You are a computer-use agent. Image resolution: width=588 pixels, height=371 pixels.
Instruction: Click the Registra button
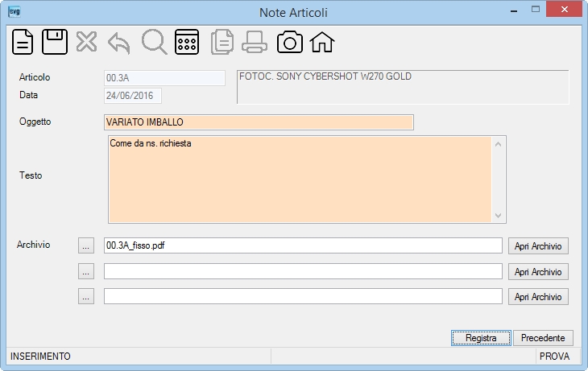(481, 338)
